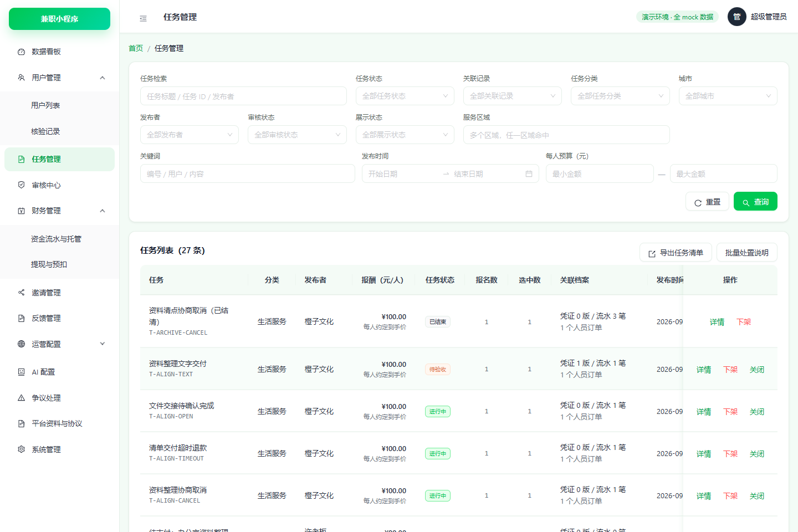The image size is (798, 532).
Task: Open 用户列表 in the sidebar
Action: click(x=59, y=105)
